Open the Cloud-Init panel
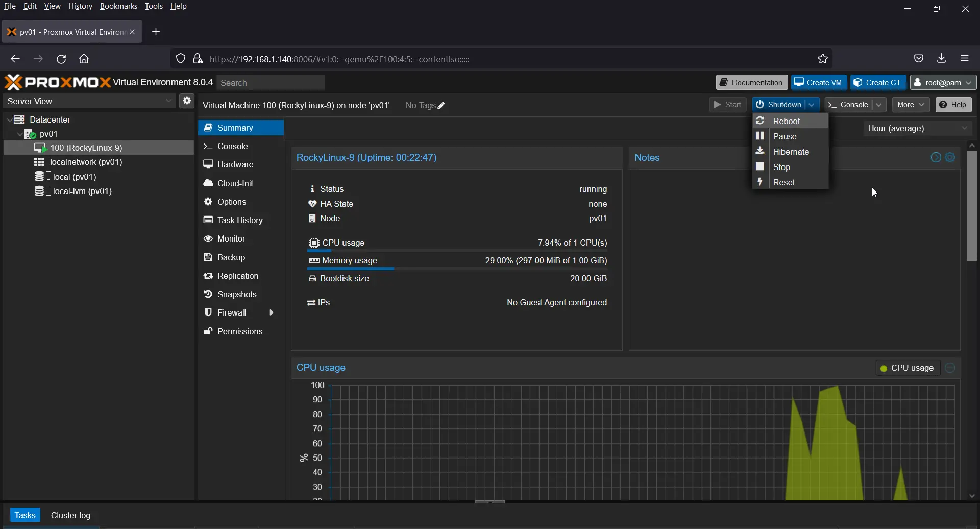This screenshot has width=980, height=529. pos(240,183)
